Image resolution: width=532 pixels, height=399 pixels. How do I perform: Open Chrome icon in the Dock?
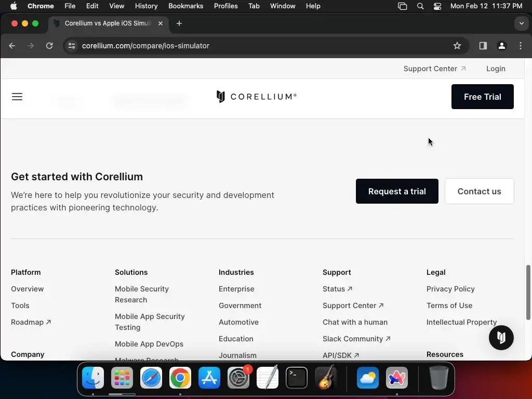[x=180, y=378]
